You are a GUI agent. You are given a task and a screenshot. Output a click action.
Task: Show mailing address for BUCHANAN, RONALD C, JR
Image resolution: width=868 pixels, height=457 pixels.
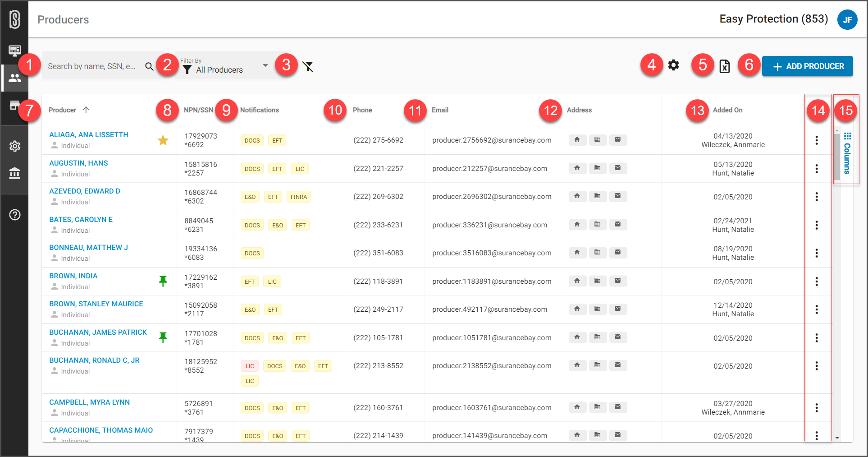(618, 365)
